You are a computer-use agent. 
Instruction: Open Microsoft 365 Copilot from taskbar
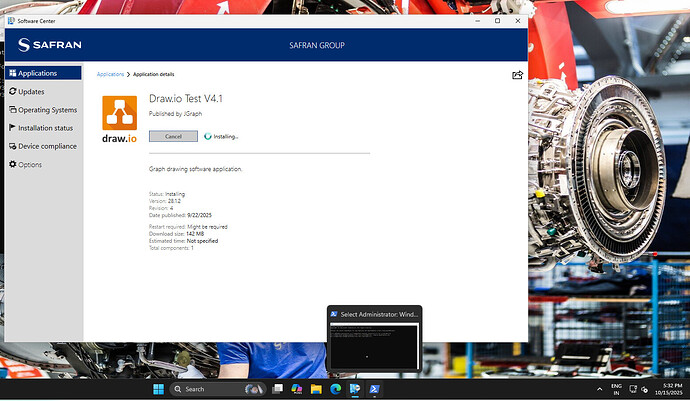pyautogui.click(x=297, y=389)
